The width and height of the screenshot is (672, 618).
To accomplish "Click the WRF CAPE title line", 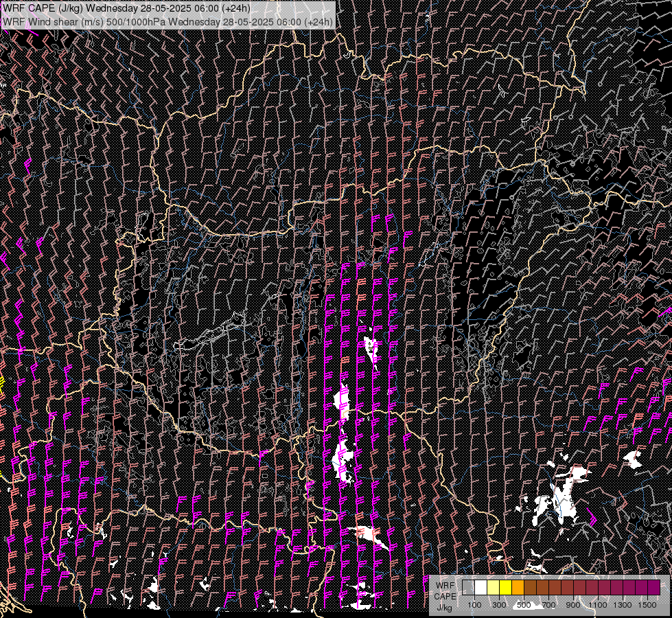I will 126,8.
